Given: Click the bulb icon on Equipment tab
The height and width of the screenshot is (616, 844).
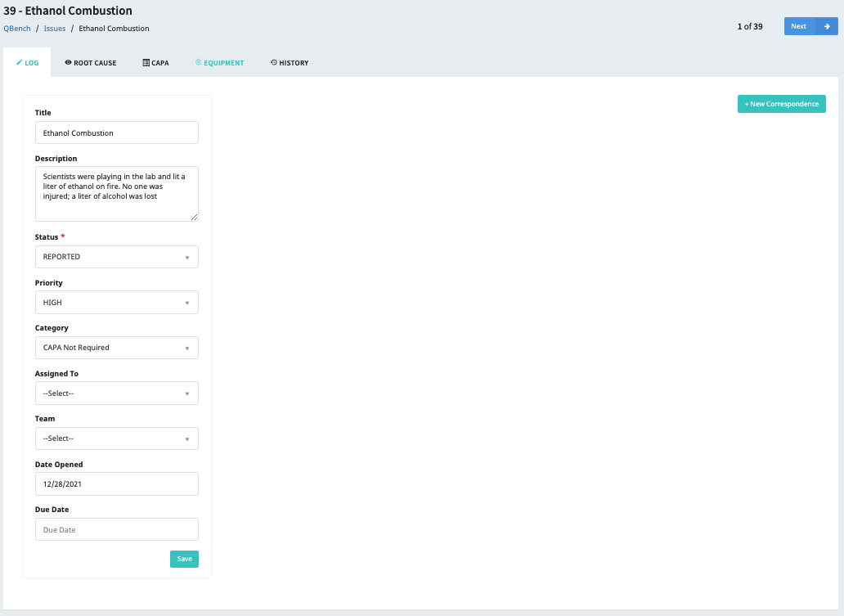Looking at the screenshot, I should click(x=198, y=62).
